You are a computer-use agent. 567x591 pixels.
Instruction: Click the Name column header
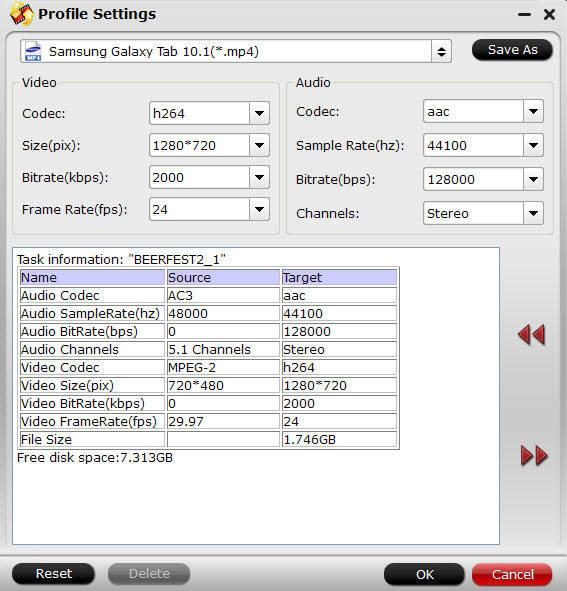[92, 277]
